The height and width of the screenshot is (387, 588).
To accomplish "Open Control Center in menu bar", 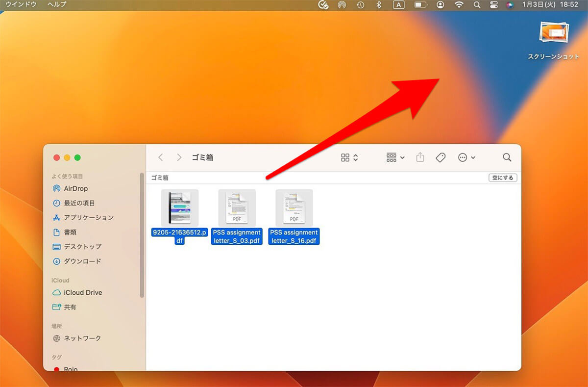I will point(493,4).
